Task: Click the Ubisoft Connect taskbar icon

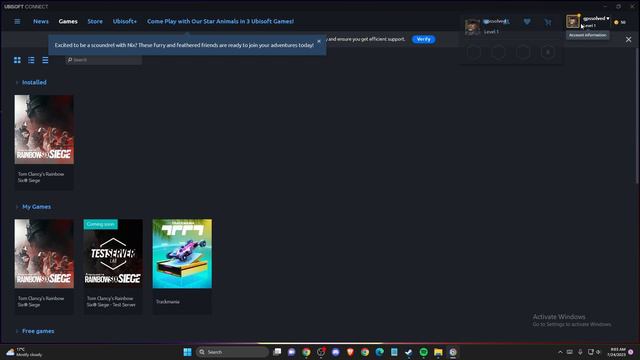Action: 453,352
